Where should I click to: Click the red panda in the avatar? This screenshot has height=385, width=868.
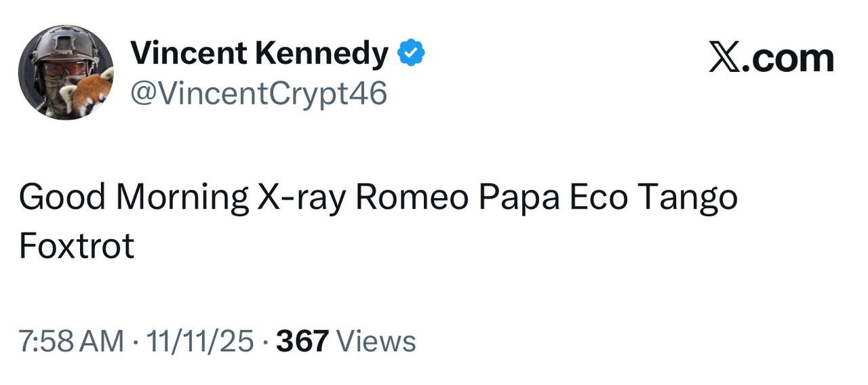coord(90,95)
